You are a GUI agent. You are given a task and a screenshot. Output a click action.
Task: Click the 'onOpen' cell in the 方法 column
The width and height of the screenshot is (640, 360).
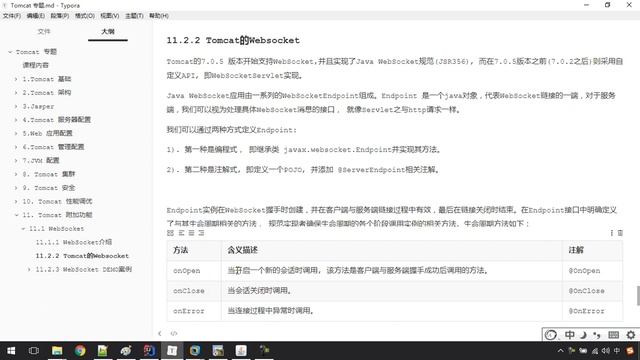pos(194,271)
